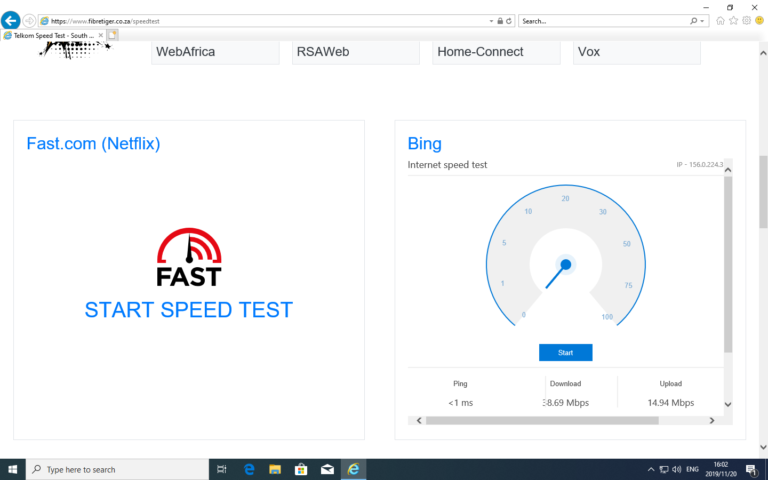This screenshot has height=480, width=768.
Task: Click the page scroll up arrow
Action: (x=763, y=52)
